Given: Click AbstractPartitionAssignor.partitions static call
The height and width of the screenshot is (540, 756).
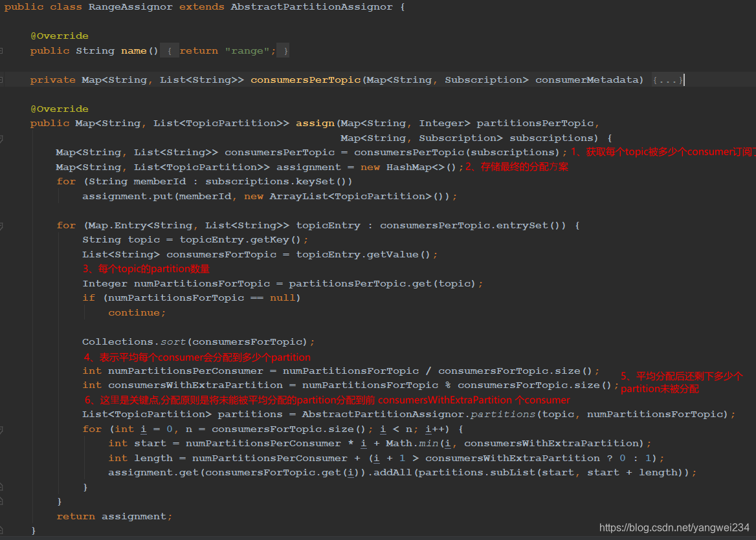Looking at the screenshot, I should coord(419,415).
